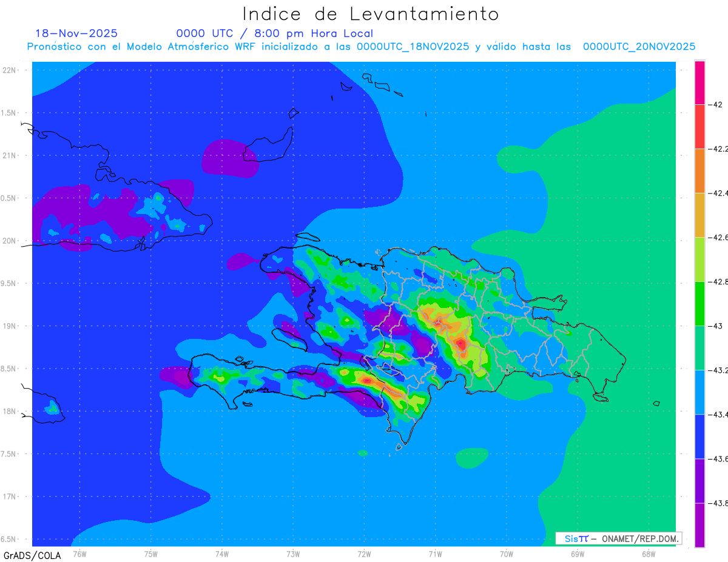Click the '-42.8' colorbar value

coord(718,282)
